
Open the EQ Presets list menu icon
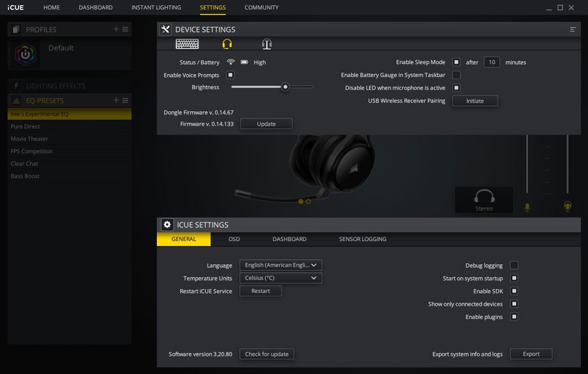pos(125,100)
